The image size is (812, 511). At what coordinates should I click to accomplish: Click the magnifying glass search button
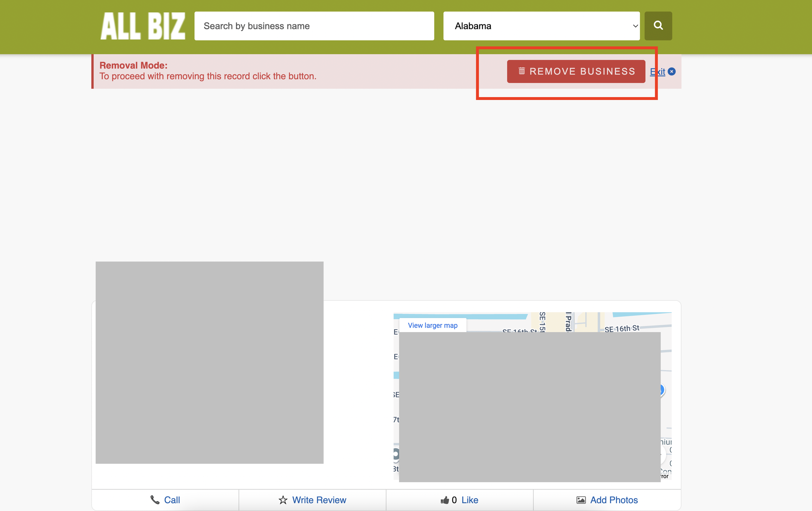tap(658, 26)
